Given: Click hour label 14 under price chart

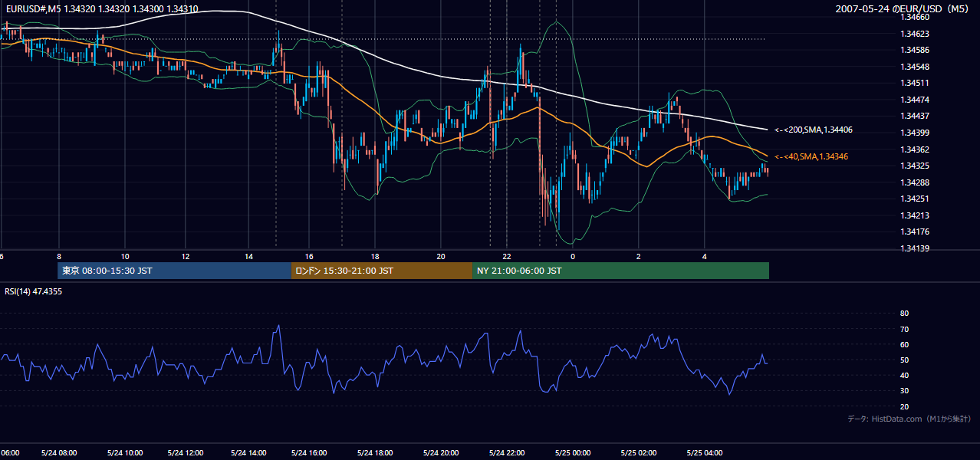Looking at the screenshot, I should (249, 256).
